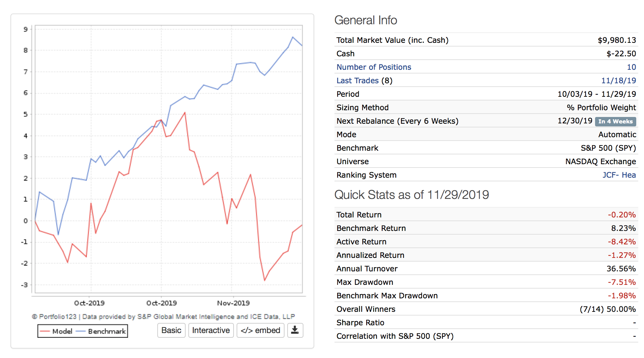Switch chart to Basic view

pos(171,330)
